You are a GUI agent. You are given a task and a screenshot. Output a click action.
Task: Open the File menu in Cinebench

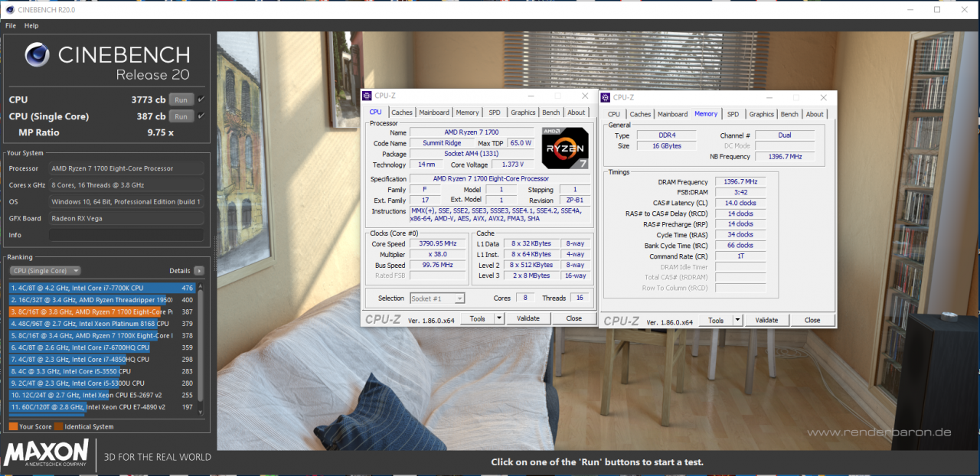(x=11, y=25)
